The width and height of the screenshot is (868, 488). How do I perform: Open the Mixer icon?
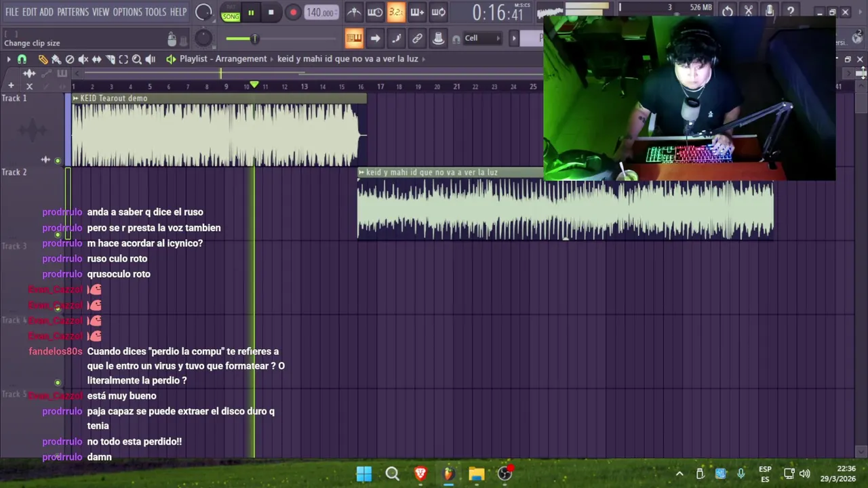pos(438,38)
